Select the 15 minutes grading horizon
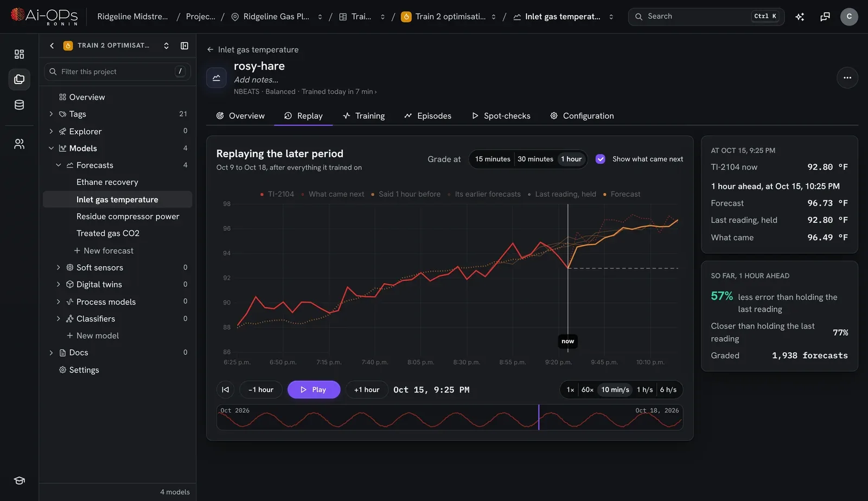The width and height of the screenshot is (868, 501). pos(493,159)
